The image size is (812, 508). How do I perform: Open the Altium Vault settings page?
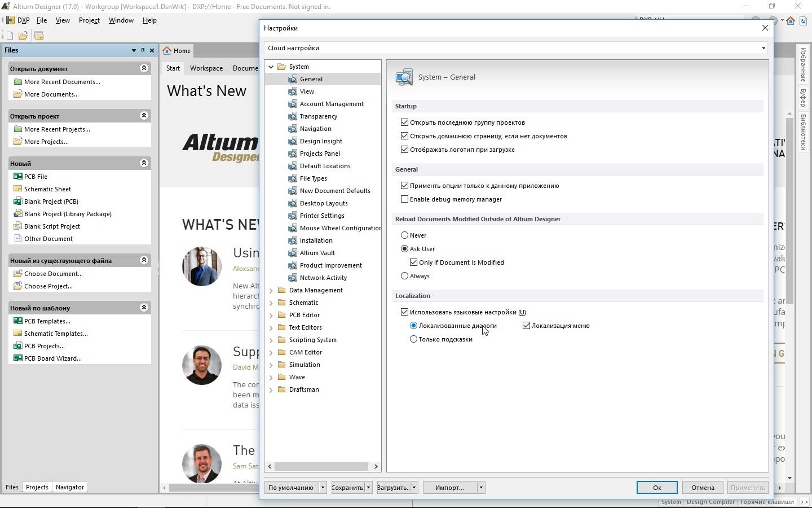(317, 253)
